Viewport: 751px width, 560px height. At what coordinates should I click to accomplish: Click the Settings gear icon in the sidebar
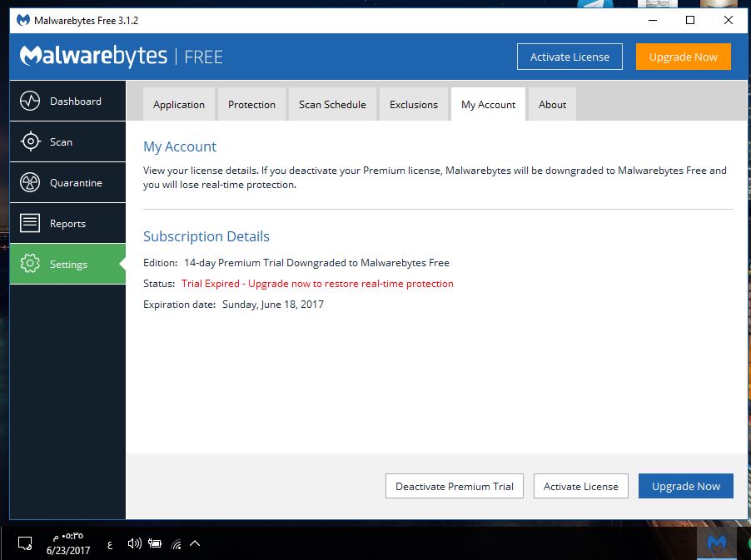30,264
